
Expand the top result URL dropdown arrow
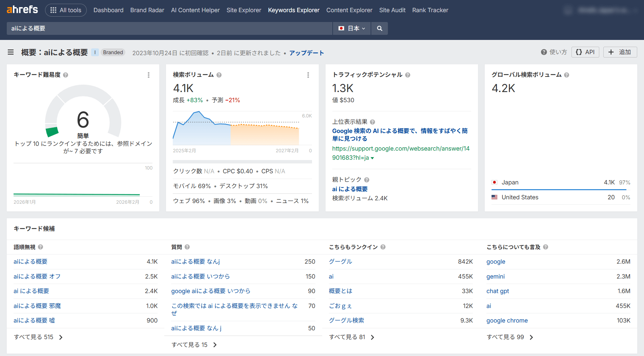(372, 158)
